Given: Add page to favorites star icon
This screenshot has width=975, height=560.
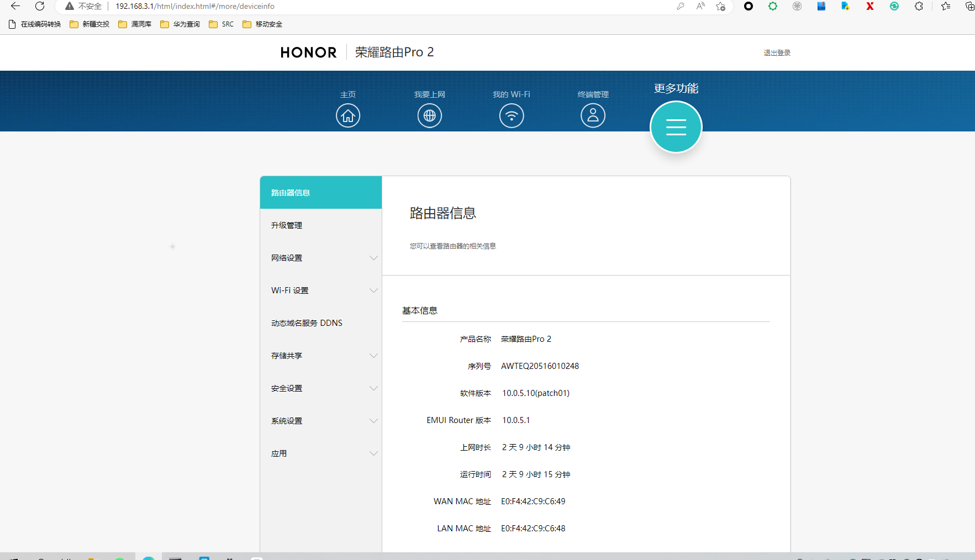Looking at the screenshot, I should (721, 6).
